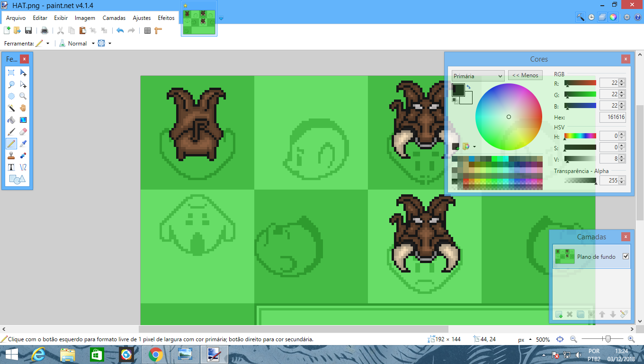Open the Primária color selection dropdown
Screen dimensions: 644x364
478,76
